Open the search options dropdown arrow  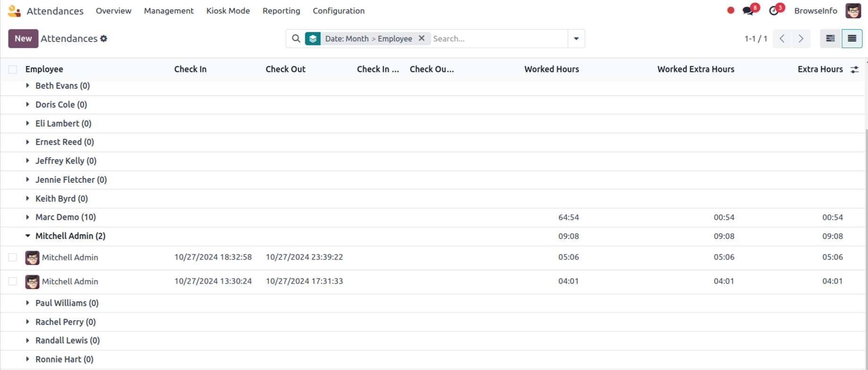(576, 39)
